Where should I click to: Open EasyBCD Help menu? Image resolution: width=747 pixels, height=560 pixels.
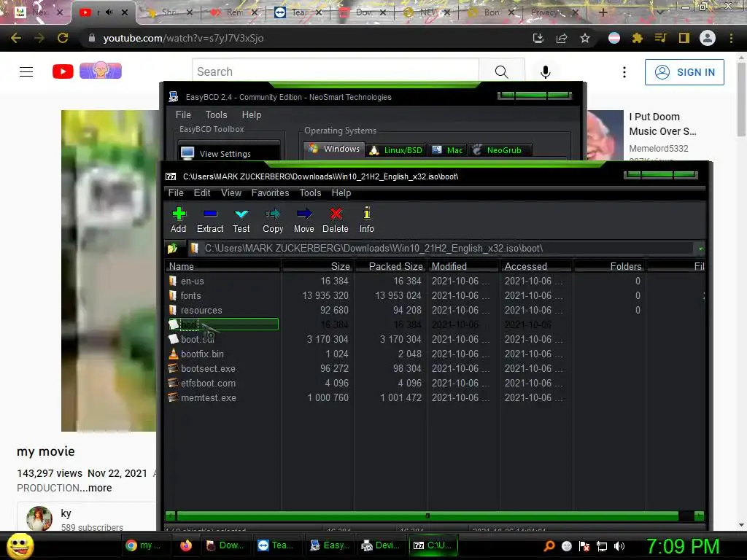click(252, 114)
